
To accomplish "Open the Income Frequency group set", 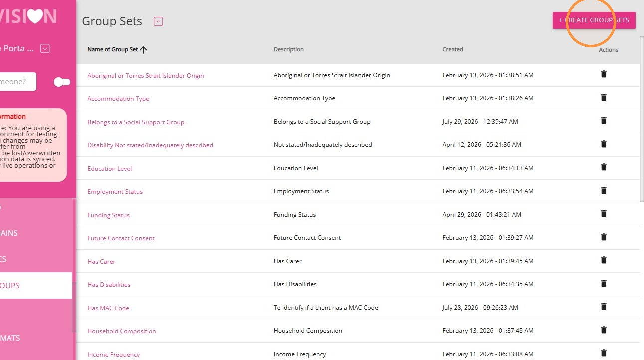I will point(114,355).
